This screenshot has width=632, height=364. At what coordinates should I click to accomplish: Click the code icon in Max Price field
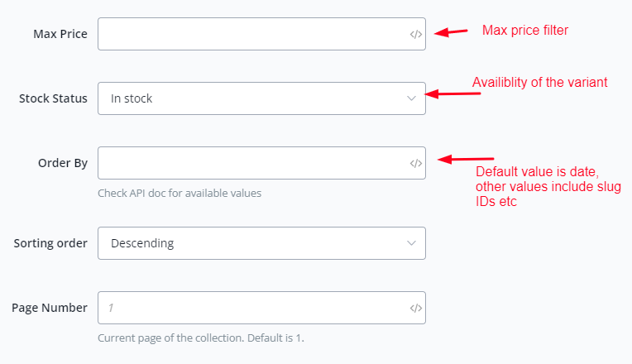(x=416, y=35)
